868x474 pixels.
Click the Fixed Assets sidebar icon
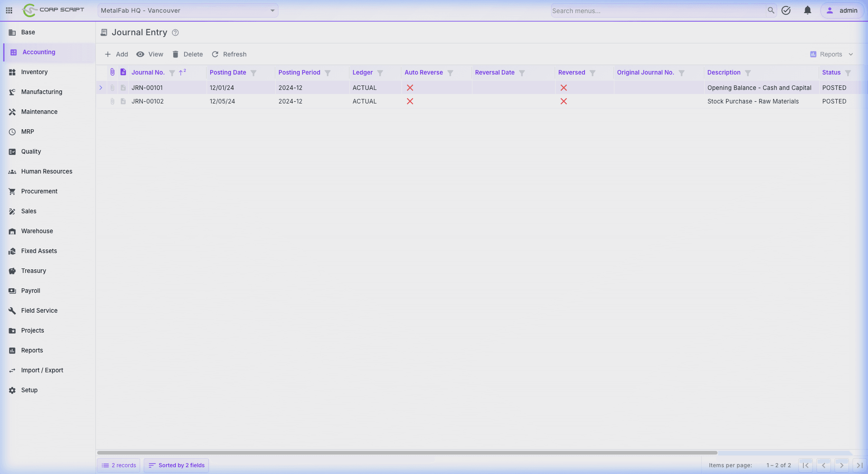[x=12, y=251]
